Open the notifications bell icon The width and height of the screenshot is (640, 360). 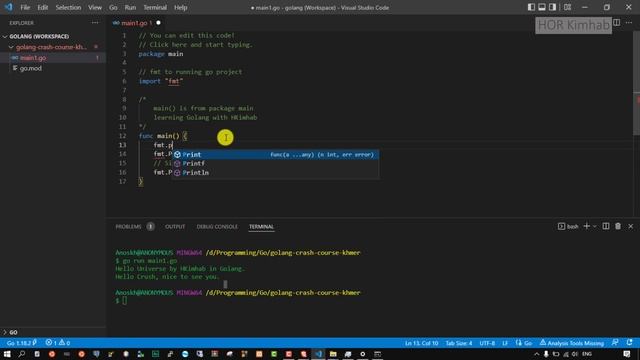(x=629, y=343)
